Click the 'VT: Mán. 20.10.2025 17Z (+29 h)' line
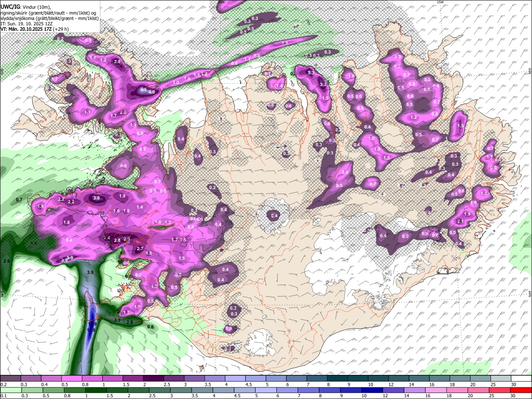The height and width of the screenshot is (399, 532). 34,29
